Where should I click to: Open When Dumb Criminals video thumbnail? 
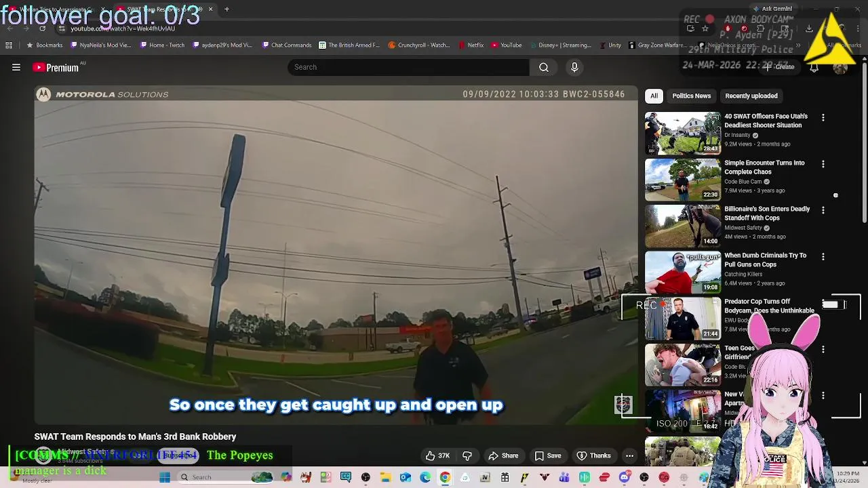682,272
